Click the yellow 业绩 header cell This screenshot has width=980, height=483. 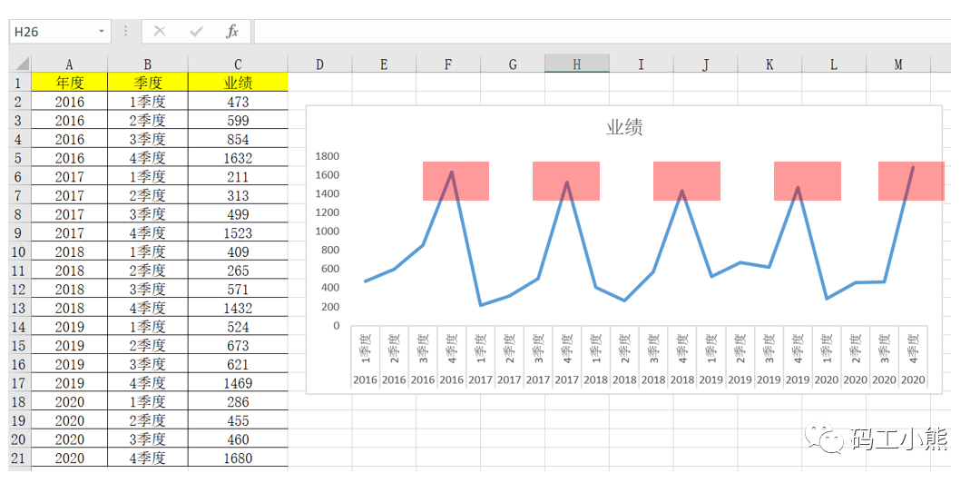pyautogui.click(x=238, y=83)
